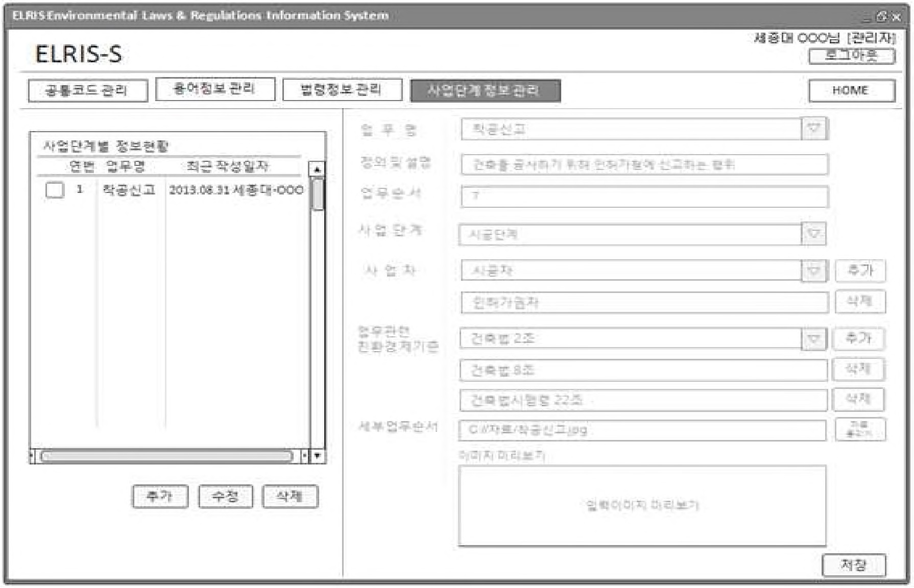
Task: Click the 정의 및 설명 text field
Action: (644, 165)
